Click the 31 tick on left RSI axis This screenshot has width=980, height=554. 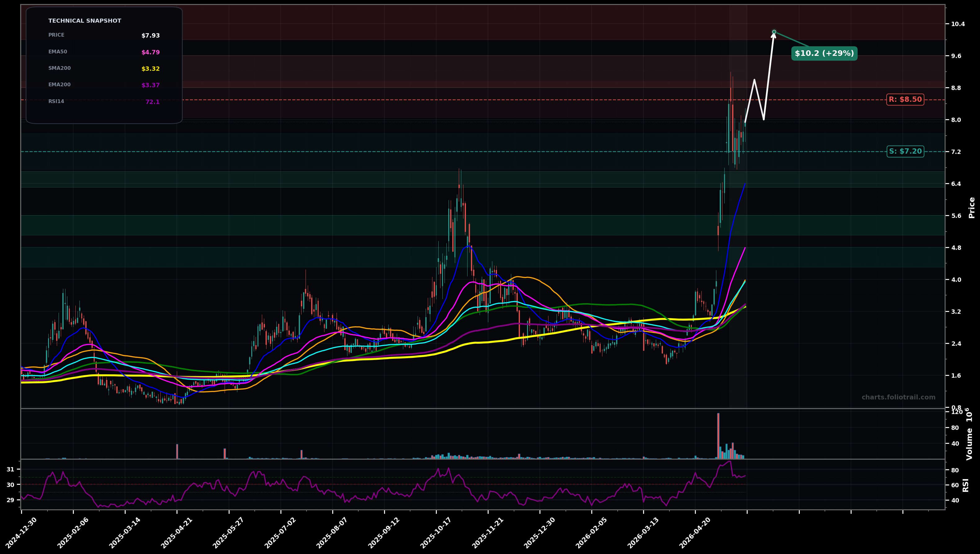(x=10, y=470)
